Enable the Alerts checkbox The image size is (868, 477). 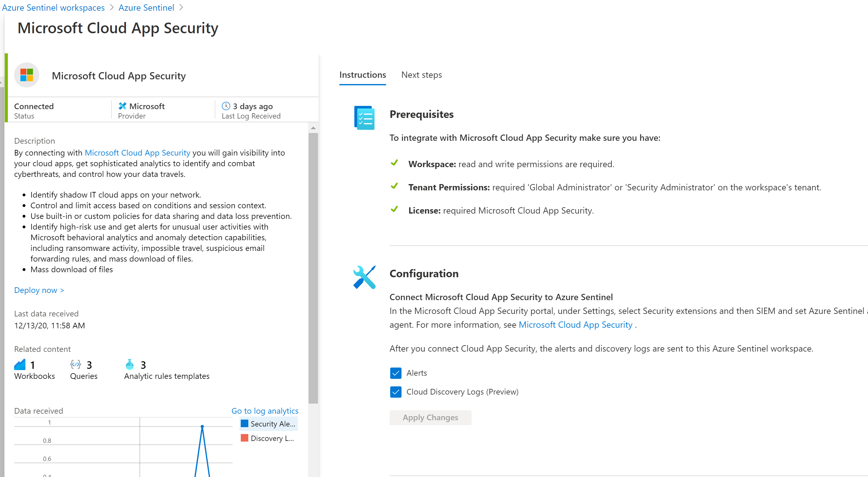[x=396, y=373]
